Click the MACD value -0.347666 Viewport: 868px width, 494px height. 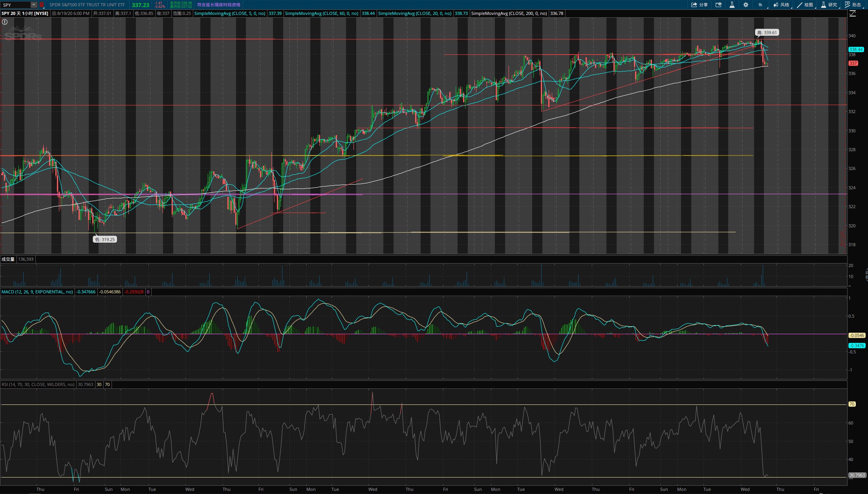86,292
